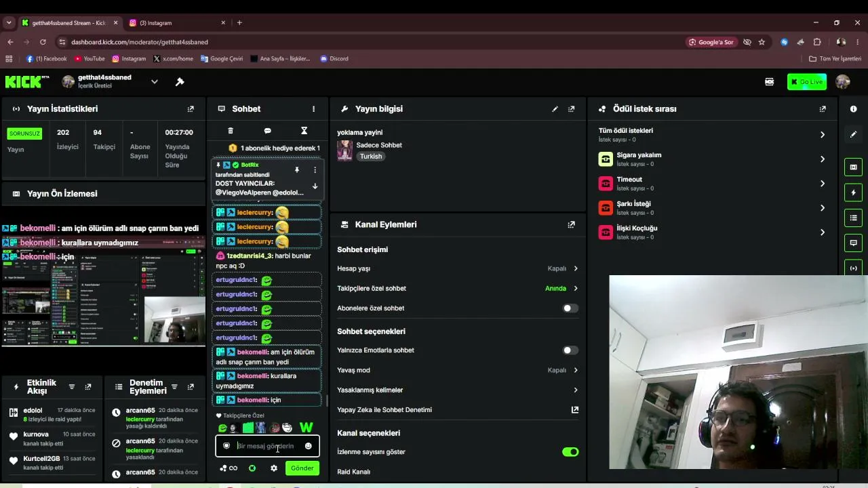Pop out the Denetim Eylemleri panel
This screenshot has width=868, height=488.
(x=191, y=387)
